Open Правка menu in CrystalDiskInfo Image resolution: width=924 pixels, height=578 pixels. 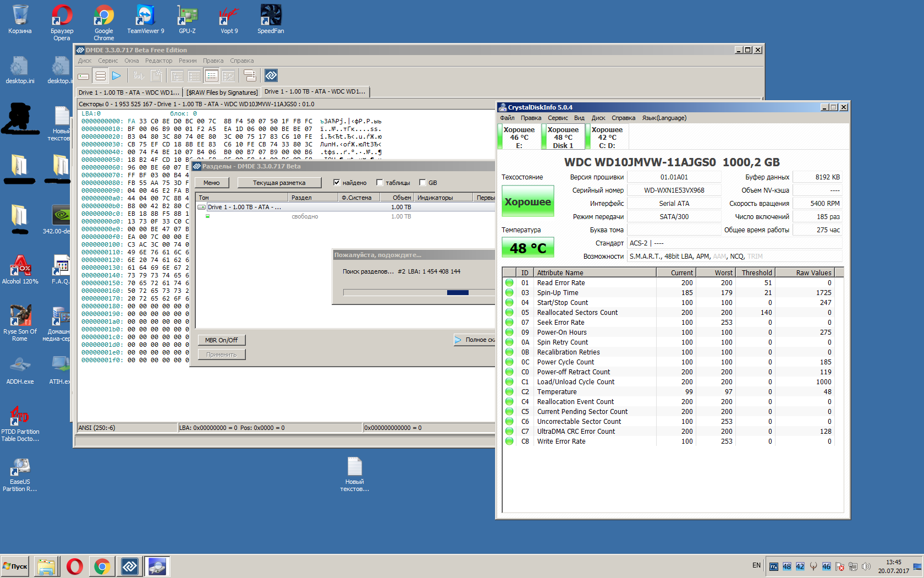(x=531, y=118)
